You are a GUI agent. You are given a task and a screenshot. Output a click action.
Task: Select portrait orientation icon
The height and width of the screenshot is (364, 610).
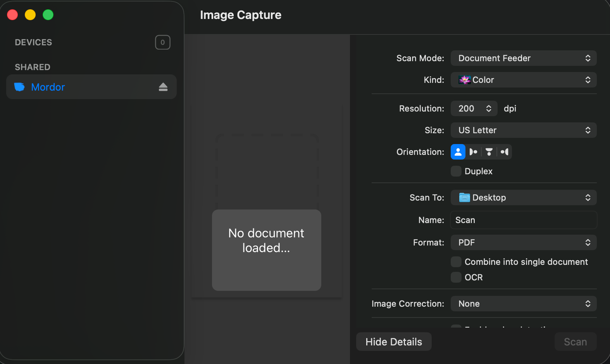tap(458, 152)
